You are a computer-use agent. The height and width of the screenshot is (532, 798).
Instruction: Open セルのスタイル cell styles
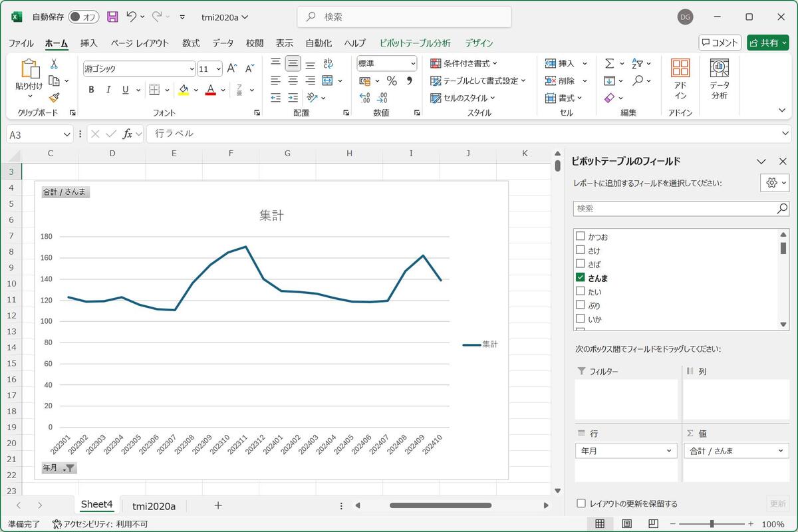tap(463, 98)
